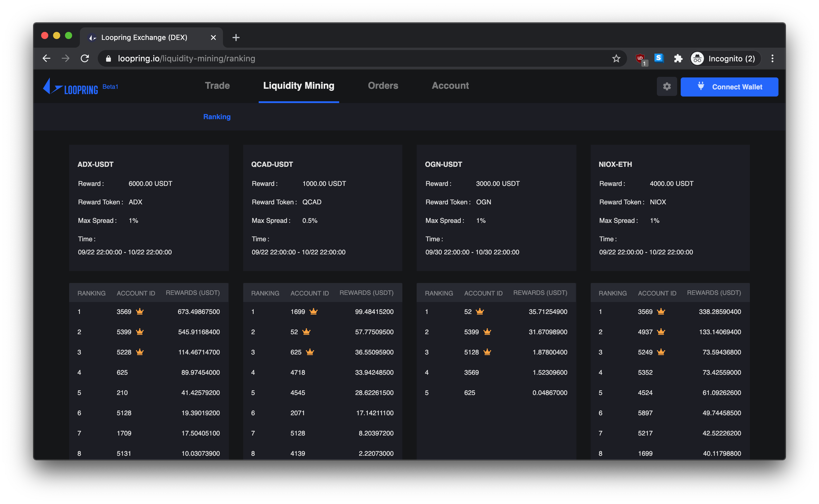Image resolution: width=819 pixels, height=504 pixels.
Task: Open the uBlock Origin extension icon
Action: 640,59
